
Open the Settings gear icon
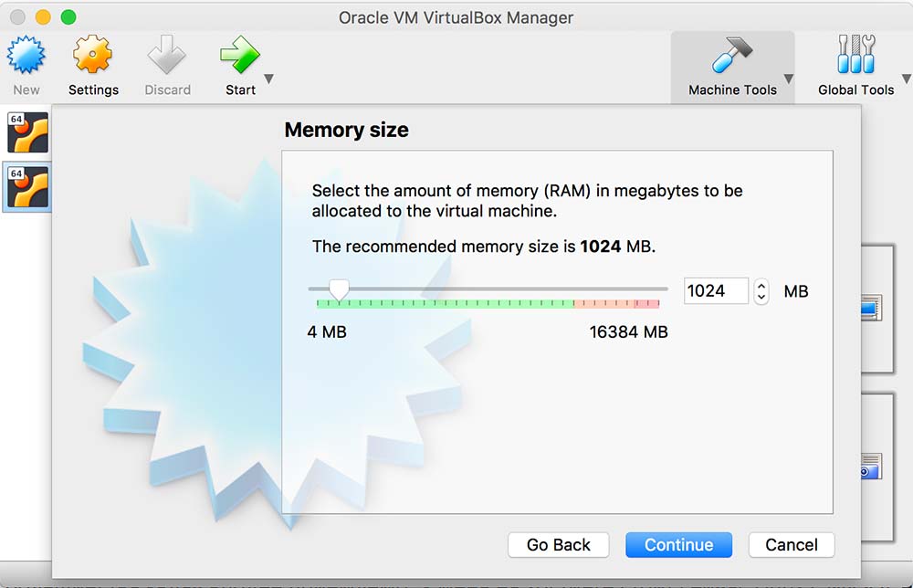[x=93, y=57]
